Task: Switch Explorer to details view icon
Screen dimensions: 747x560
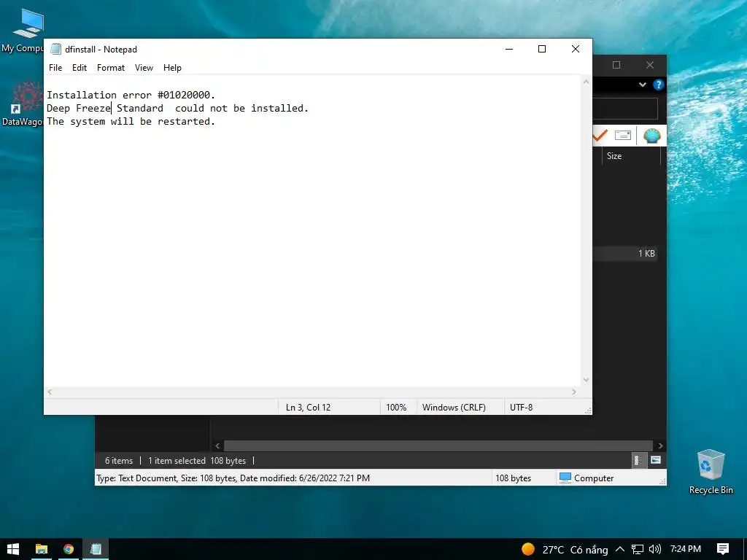Action: pos(636,460)
